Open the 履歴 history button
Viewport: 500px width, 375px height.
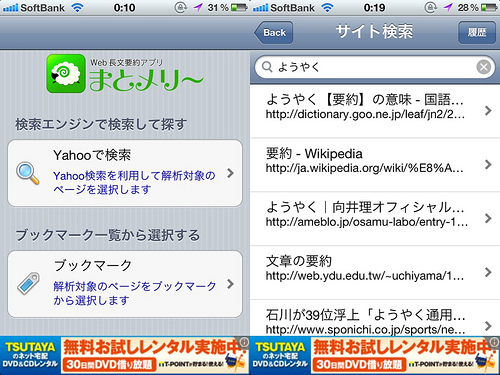[477, 32]
